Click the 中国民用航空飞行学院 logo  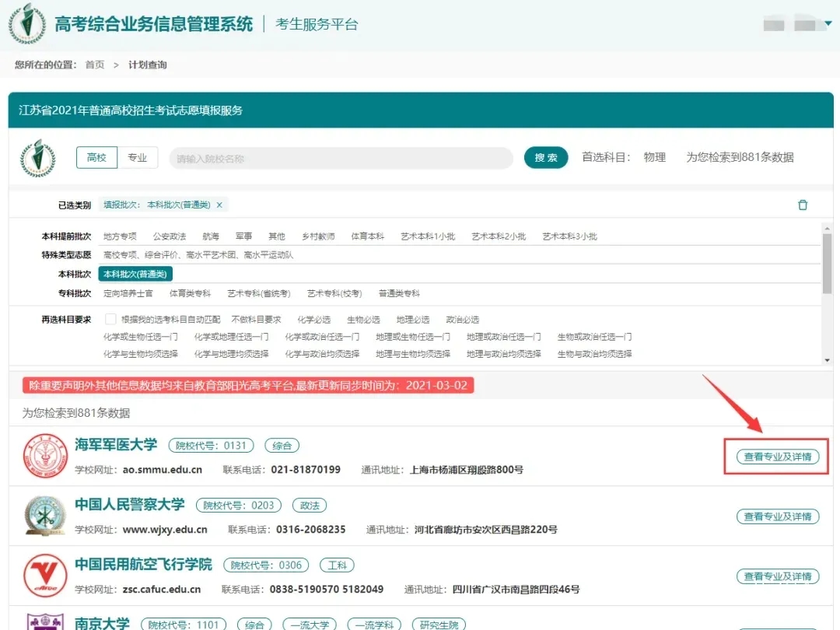tap(45, 576)
